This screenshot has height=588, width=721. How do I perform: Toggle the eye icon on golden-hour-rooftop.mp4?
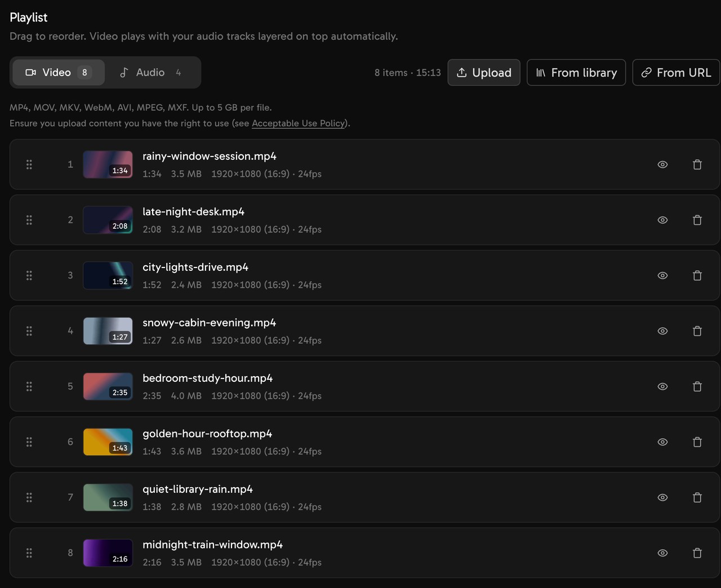click(x=663, y=442)
